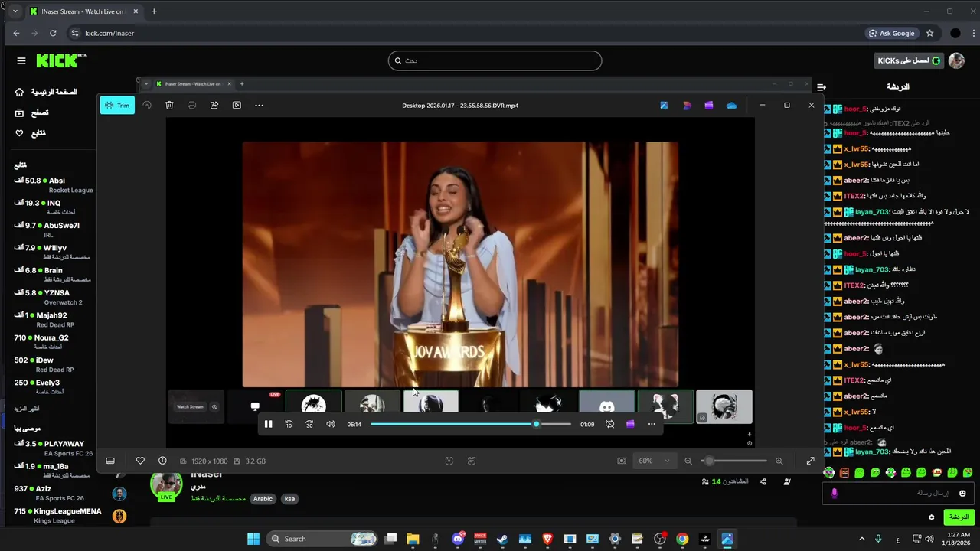Bookmark this page with star icon
This screenshot has height=551, width=980.
(x=929, y=33)
